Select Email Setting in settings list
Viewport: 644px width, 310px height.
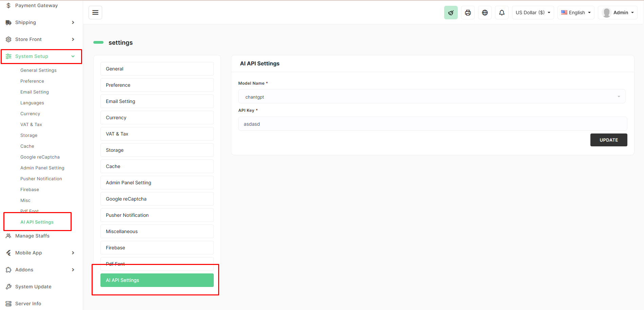point(157,101)
